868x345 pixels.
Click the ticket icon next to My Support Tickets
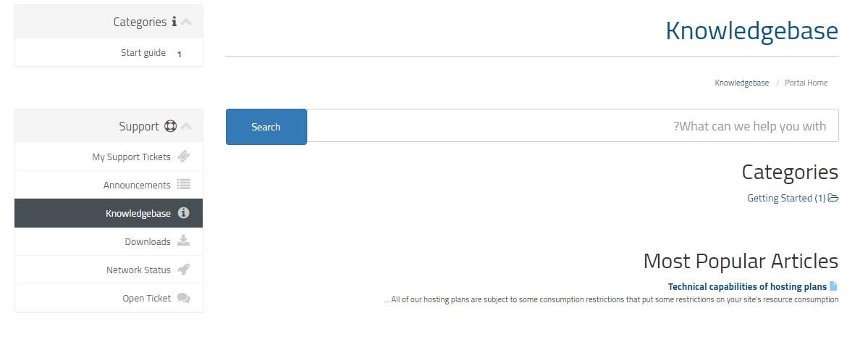point(183,157)
